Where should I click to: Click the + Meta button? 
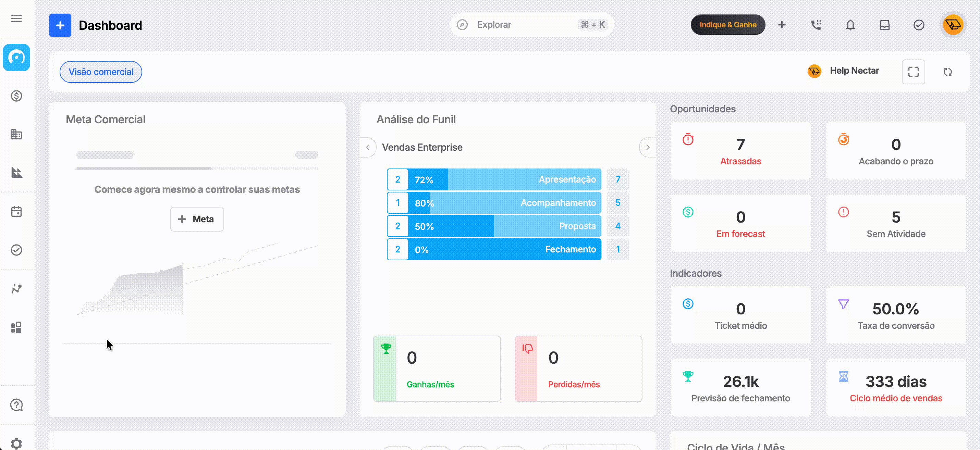coord(197,219)
